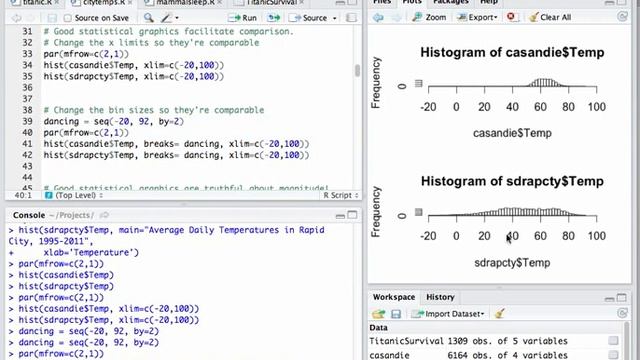640x360 pixels.
Task: Show the next plot with forward arrow
Action: click(396, 18)
